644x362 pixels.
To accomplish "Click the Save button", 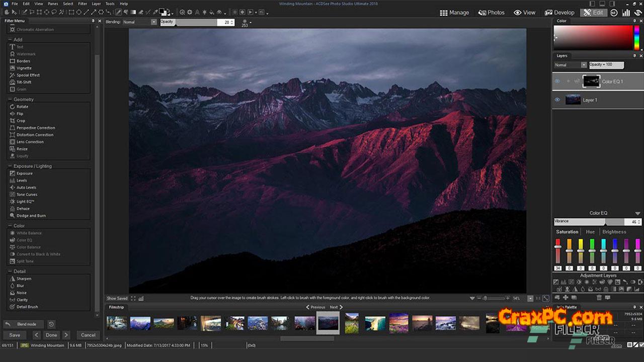I will 15,335.
